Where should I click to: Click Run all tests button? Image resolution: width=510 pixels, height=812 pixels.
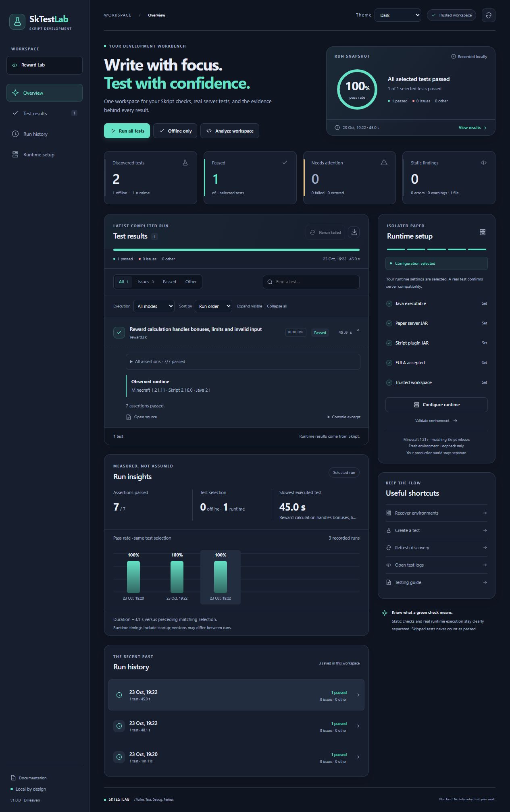[127, 131]
